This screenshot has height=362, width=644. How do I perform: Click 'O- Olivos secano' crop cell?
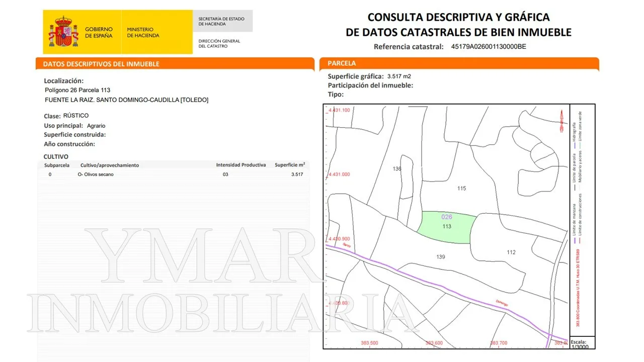coord(96,174)
